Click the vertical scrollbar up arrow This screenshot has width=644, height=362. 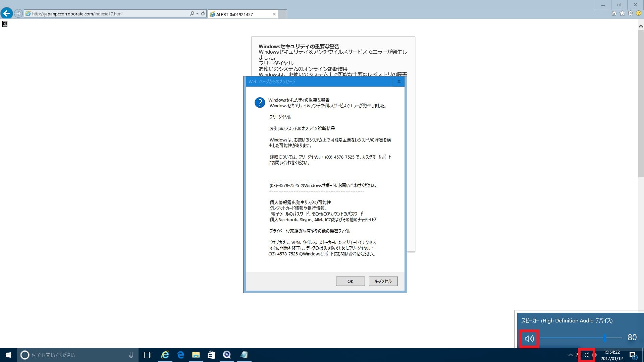pyautogui.click(x=641, y=26)
